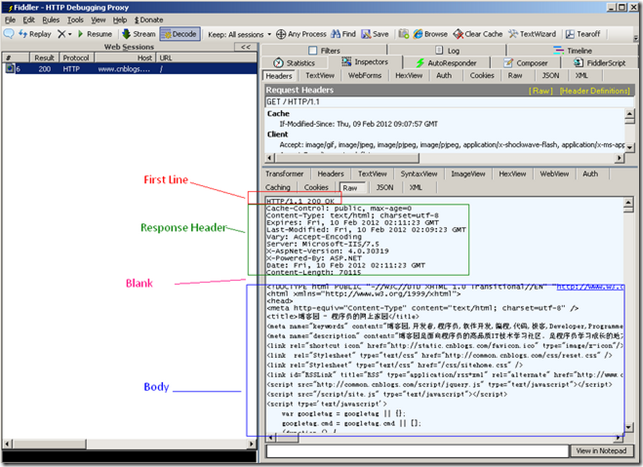Select request WebForms inspector tab

pyautogui.click(x=365, y=75)
